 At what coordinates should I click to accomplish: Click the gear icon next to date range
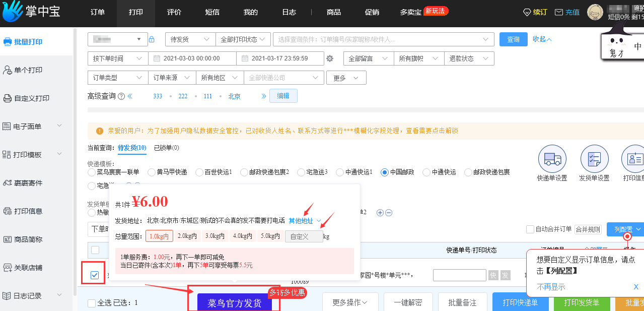point(330,58)
